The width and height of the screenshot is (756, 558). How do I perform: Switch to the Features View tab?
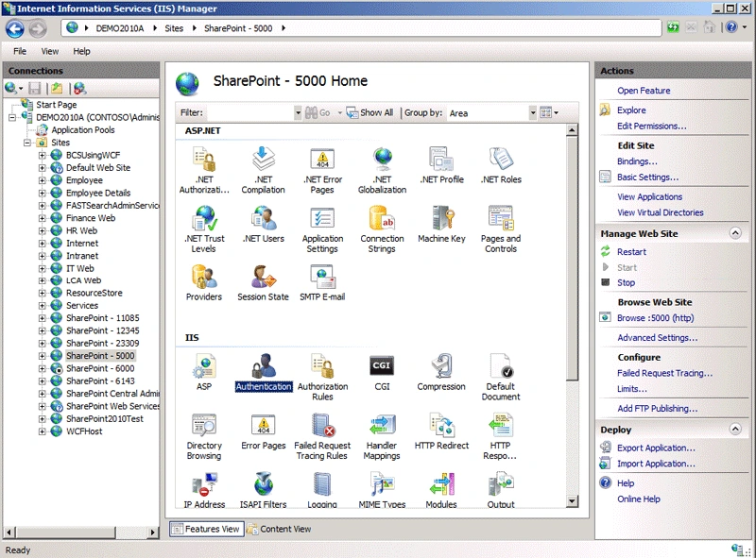[206, 529]
